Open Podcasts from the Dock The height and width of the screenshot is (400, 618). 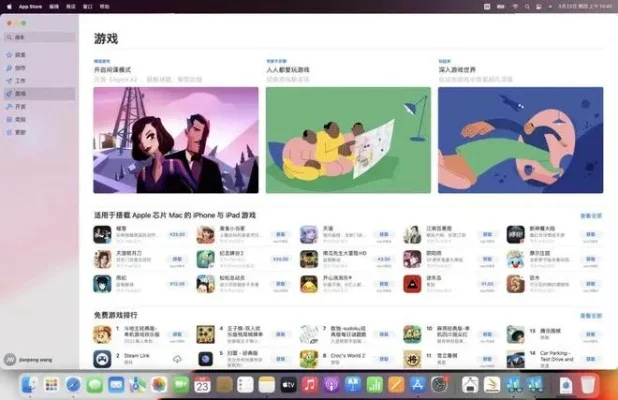(x=331, y=385)
